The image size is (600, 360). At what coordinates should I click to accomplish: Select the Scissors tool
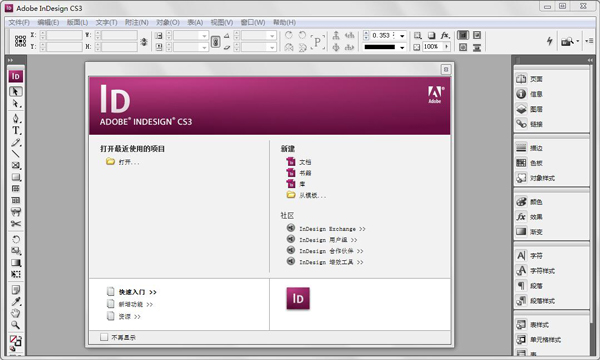point(16,223)
